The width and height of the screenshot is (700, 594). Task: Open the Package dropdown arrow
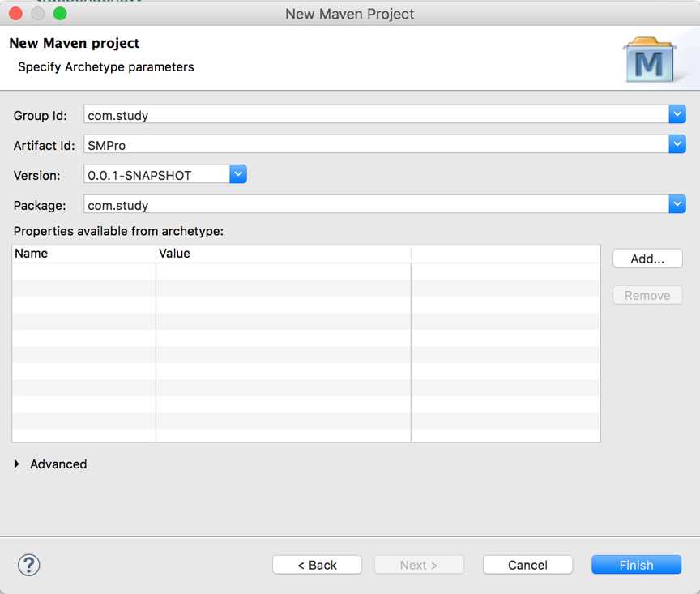coord(677,204)
